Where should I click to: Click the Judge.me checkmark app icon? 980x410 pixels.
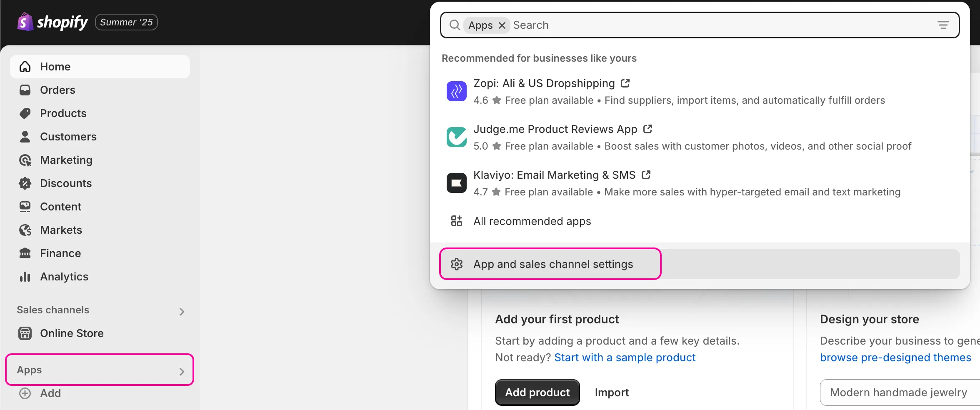(x=456, y=137)
